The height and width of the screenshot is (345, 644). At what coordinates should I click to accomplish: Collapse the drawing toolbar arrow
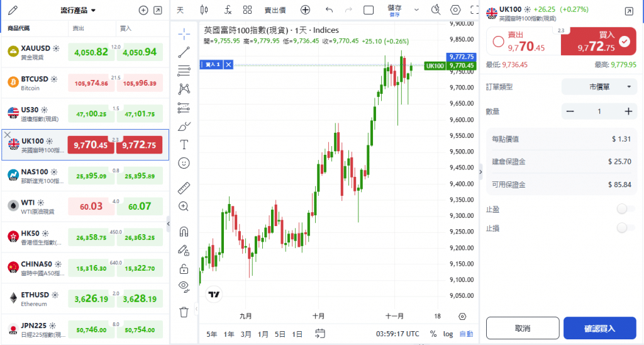pos(196,309)
